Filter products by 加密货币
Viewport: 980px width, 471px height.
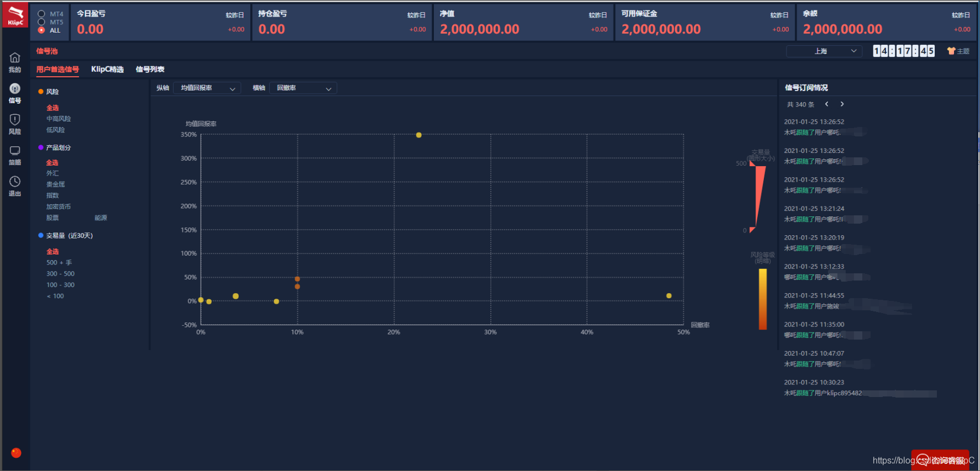point(59,207)
